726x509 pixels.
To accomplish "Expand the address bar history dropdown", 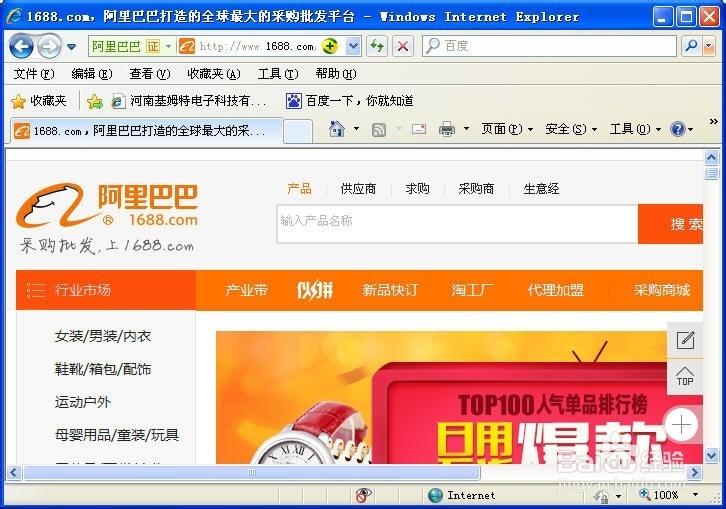I will (353, 46).
